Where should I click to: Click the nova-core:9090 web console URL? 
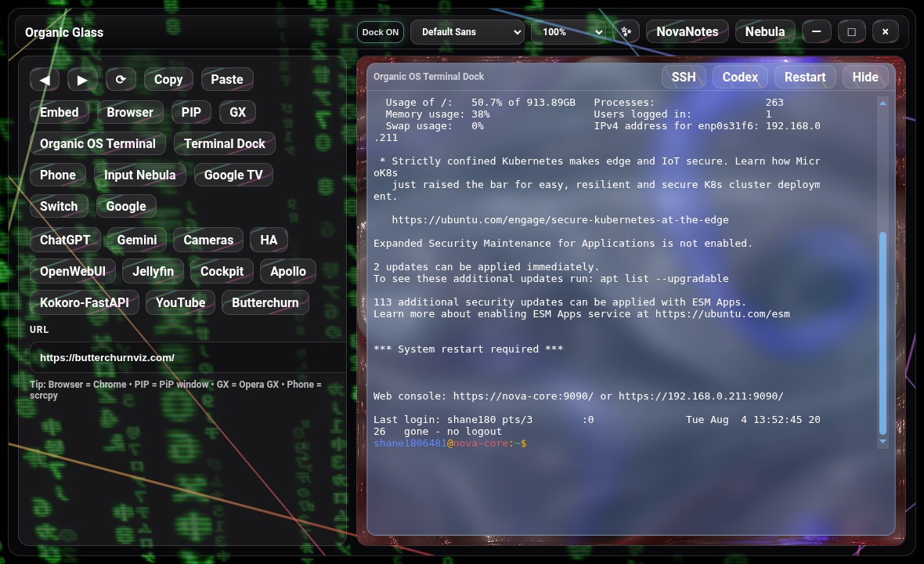point(523,396)
